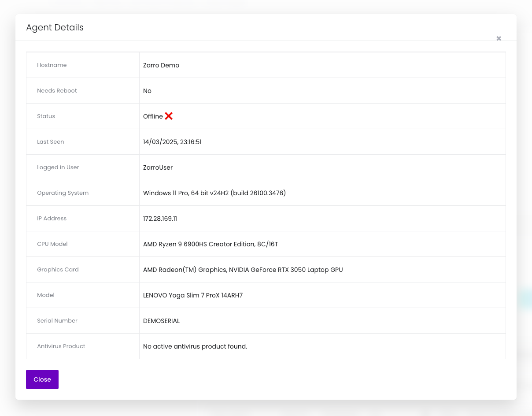Click the Agent Details dialog title
The height and width of the screenshot is (416, 532).
(55, 27)
